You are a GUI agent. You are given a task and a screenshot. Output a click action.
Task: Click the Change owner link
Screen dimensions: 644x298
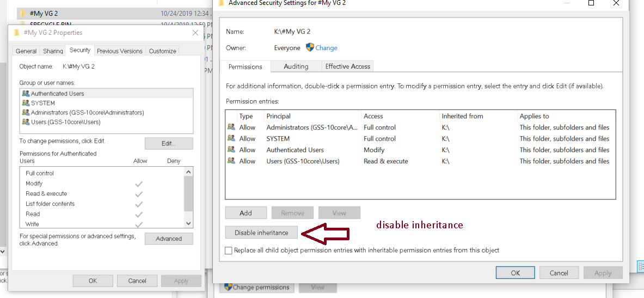coord(326,48)
